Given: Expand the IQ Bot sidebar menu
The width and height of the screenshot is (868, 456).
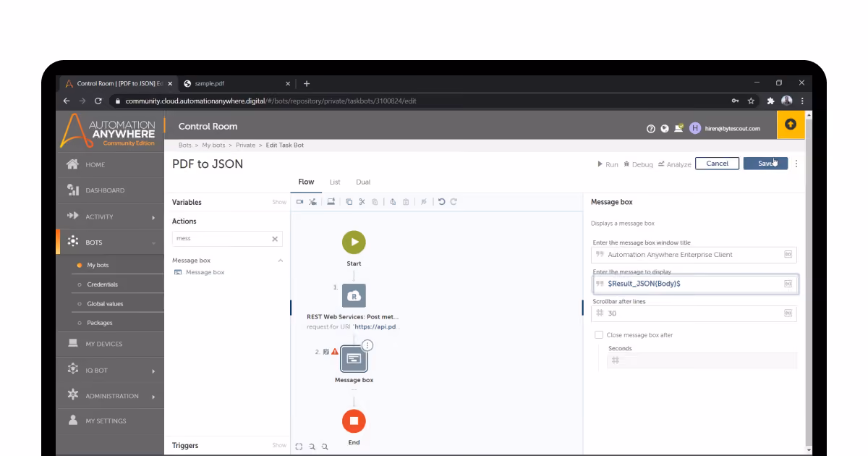Looking at the screenshot, I should pyautogui.click(x=153, y=371).
